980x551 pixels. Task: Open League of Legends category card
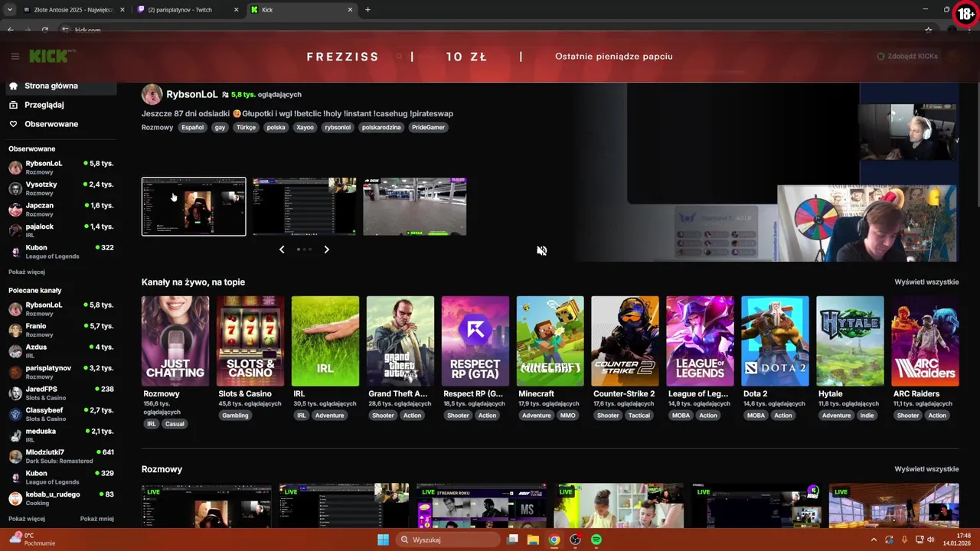(x=701, y=341)
